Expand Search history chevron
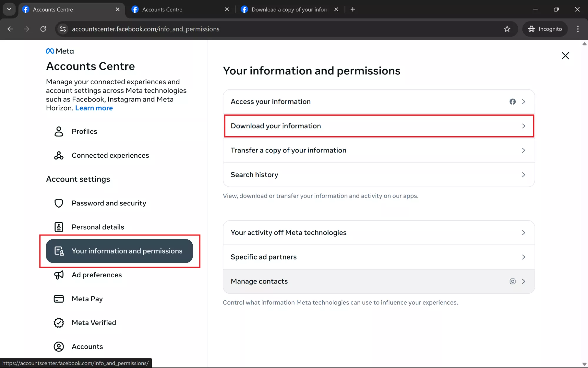Viewport: 588px width, 368px height. (523, 175)
